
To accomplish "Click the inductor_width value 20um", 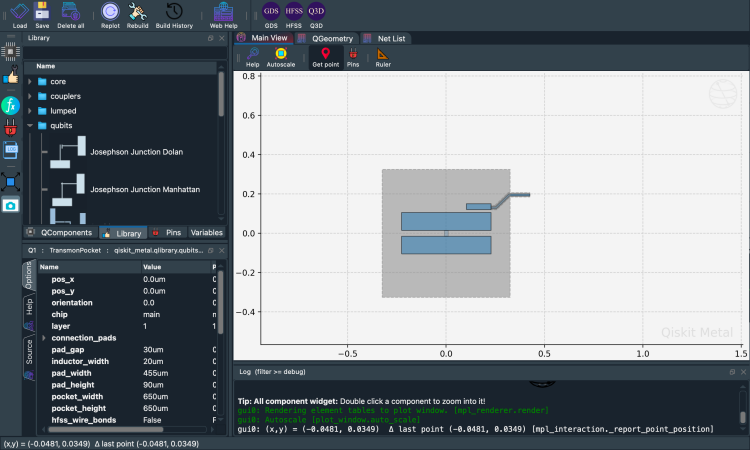I will tap(153, 362).
